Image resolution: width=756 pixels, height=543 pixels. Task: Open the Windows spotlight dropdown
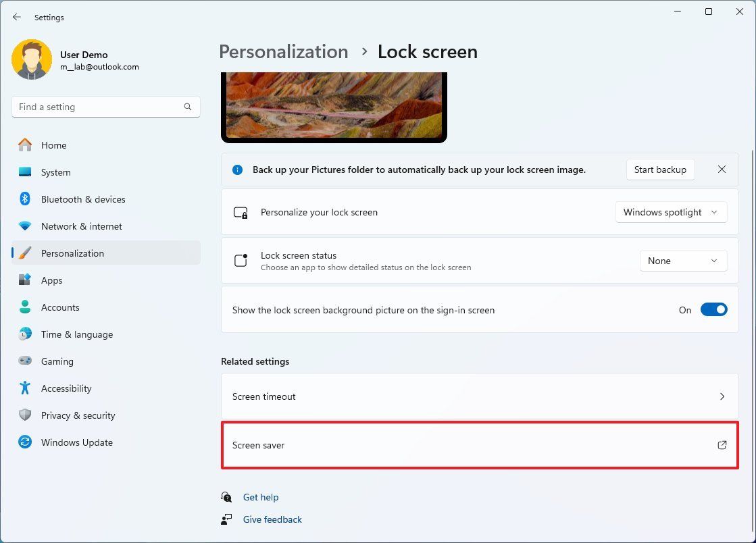click(671, 211)
